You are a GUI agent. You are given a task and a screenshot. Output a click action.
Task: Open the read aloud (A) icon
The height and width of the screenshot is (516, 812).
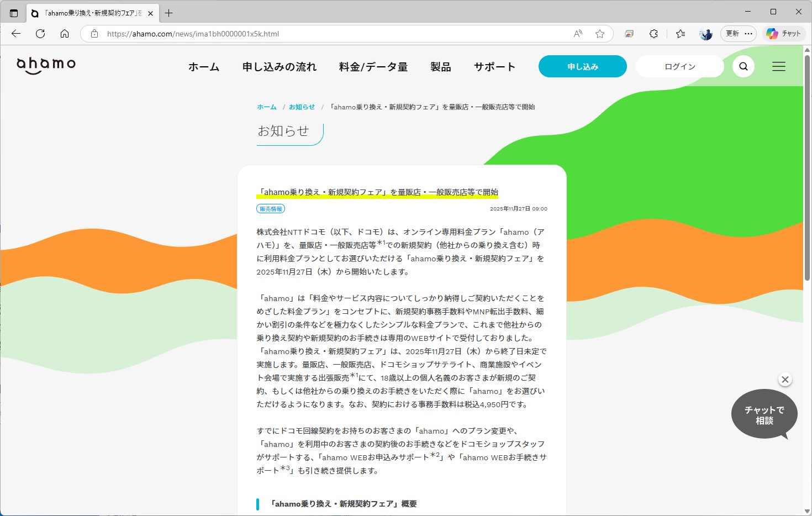click(577, 34)
